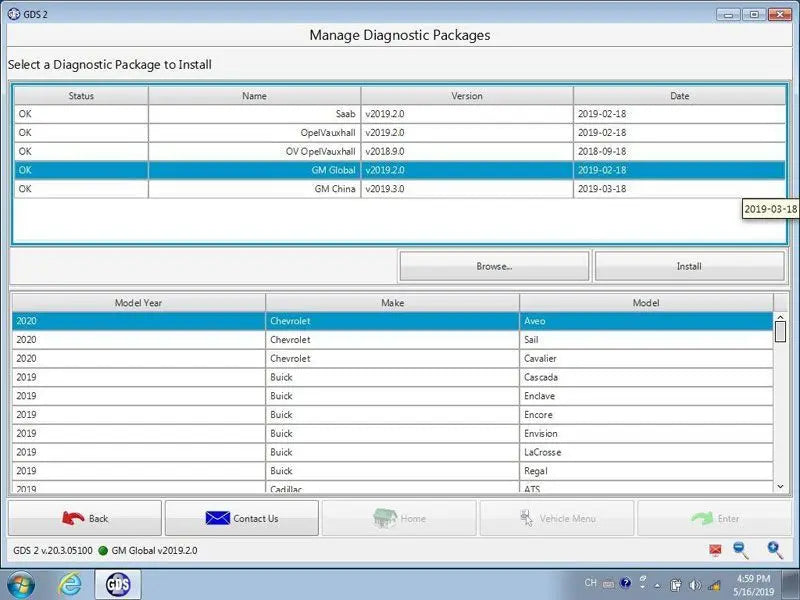
Task: Open the Contact Us envelope button
Action: click(x=241, y=518)
